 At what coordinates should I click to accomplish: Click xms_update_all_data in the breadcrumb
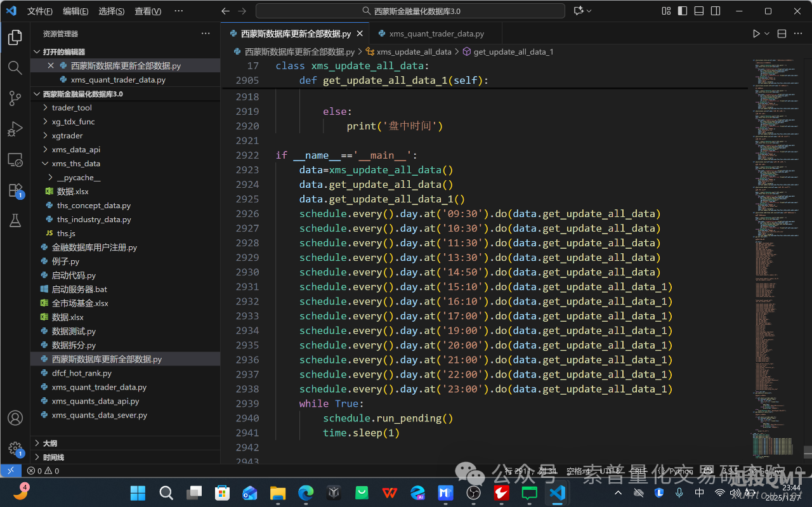[x=414, y=52]
